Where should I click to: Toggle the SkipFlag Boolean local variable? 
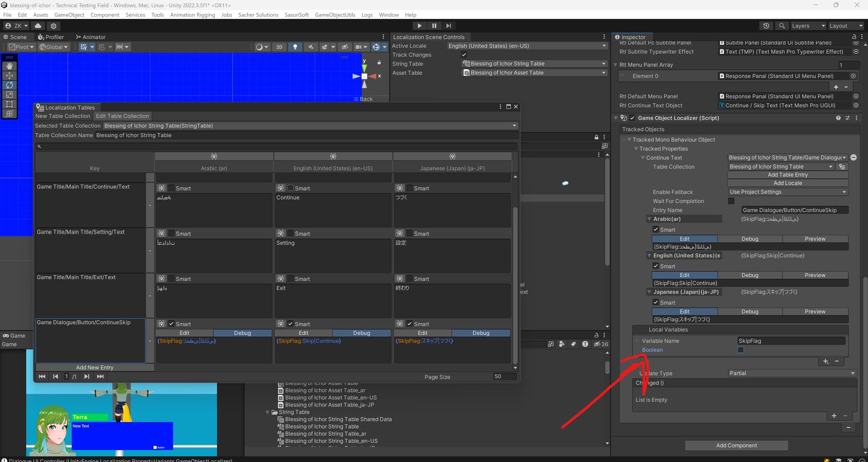(x=741, y=350)
